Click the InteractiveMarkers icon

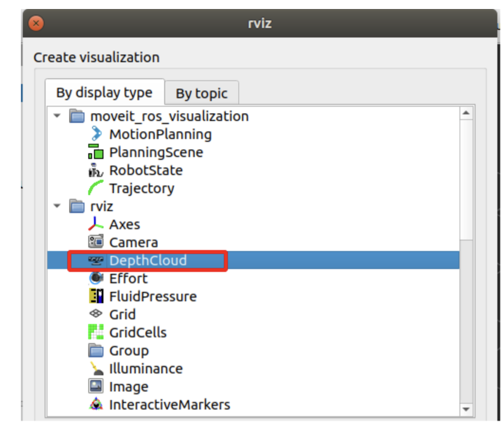[x=96, y=404]
